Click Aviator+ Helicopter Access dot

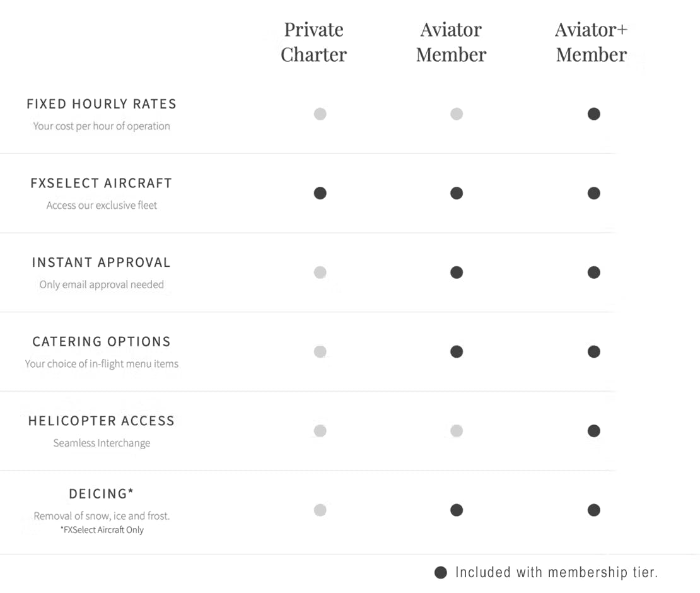click(x=593, y=431)
